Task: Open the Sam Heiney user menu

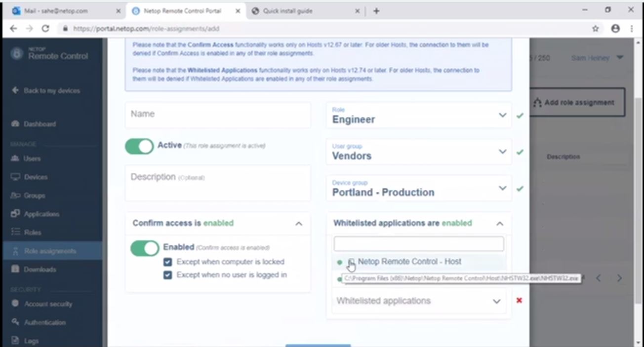Action: coord(598,58)
